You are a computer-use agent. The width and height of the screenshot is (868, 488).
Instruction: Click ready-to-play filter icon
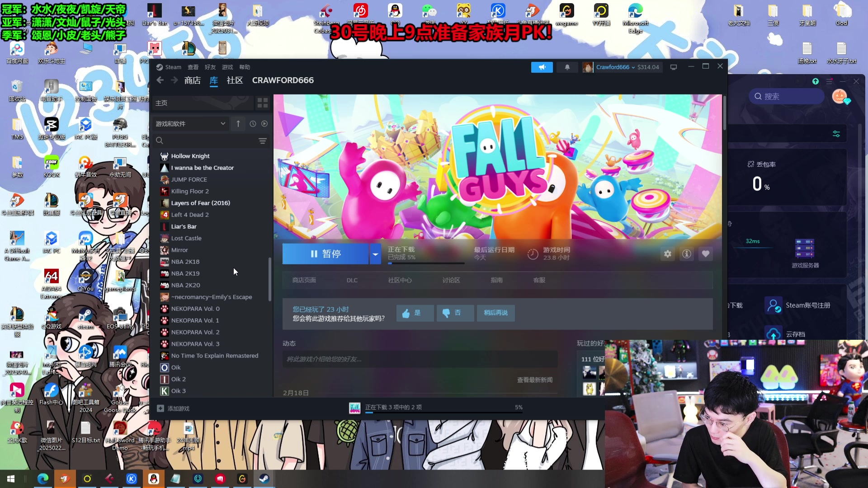264,123
